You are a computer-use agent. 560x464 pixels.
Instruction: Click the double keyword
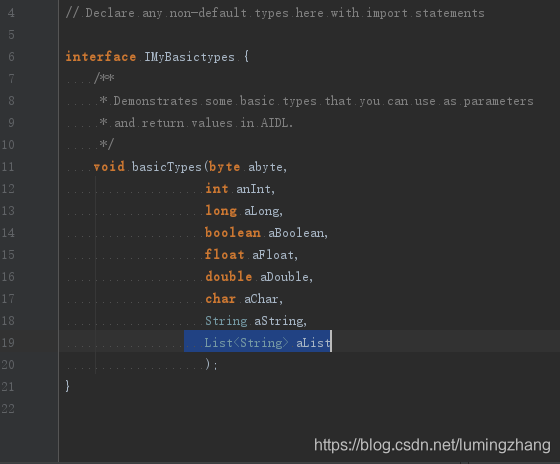point(229,276)
